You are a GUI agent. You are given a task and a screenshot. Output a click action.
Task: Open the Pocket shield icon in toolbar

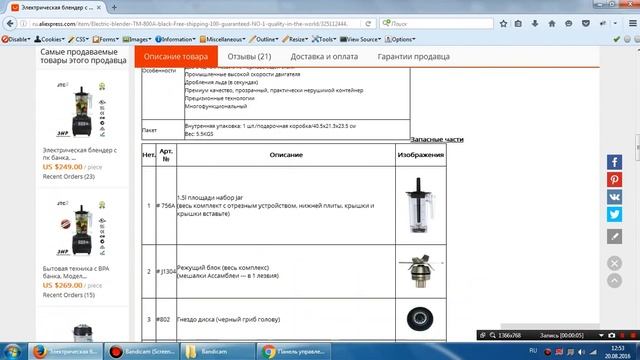pos(586,24)
